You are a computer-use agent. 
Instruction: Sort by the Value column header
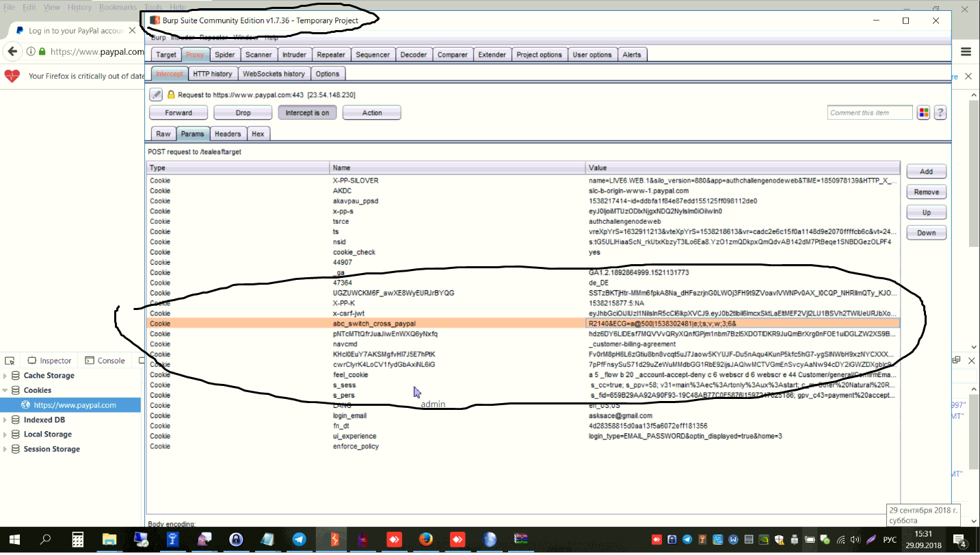coord(743,168)
